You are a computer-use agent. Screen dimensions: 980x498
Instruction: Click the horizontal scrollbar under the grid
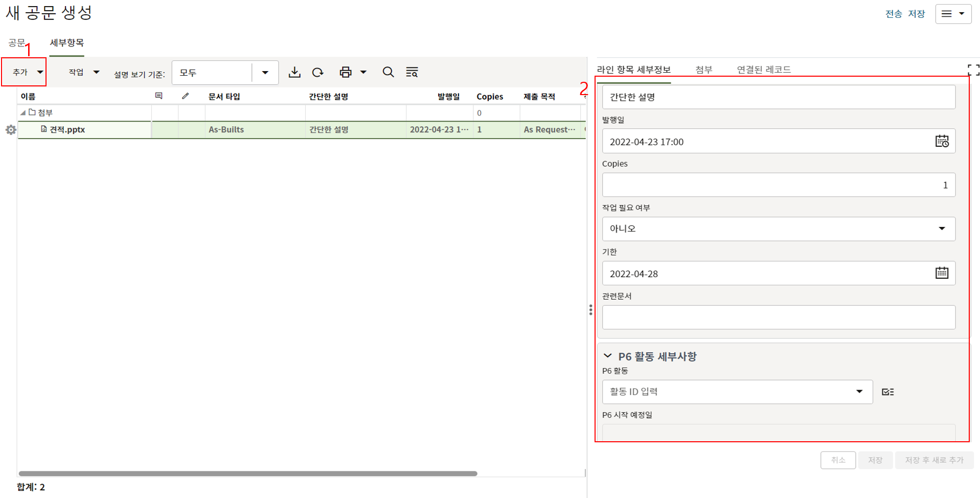coord(248,473)
